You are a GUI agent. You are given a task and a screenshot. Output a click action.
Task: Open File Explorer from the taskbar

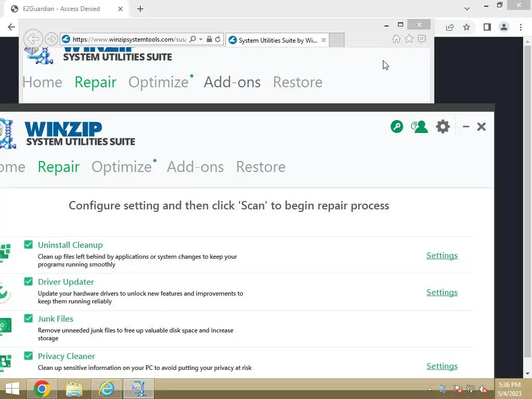pos(74,389)
